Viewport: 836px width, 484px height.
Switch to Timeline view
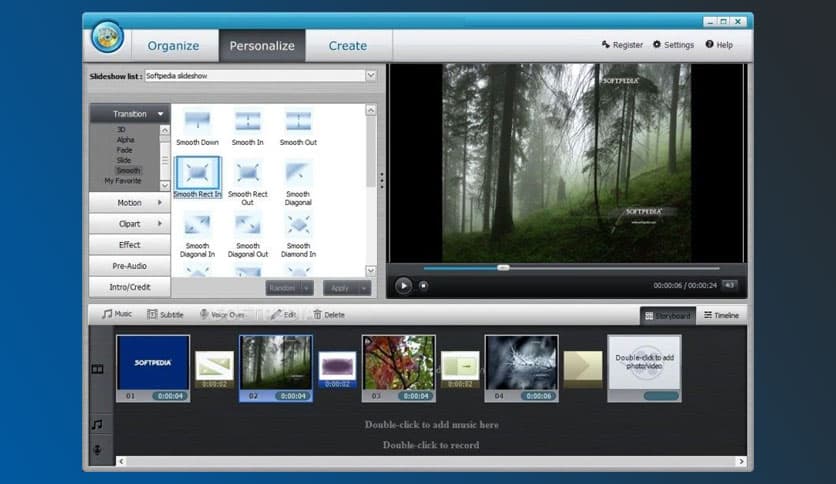(x=721, y=316)
